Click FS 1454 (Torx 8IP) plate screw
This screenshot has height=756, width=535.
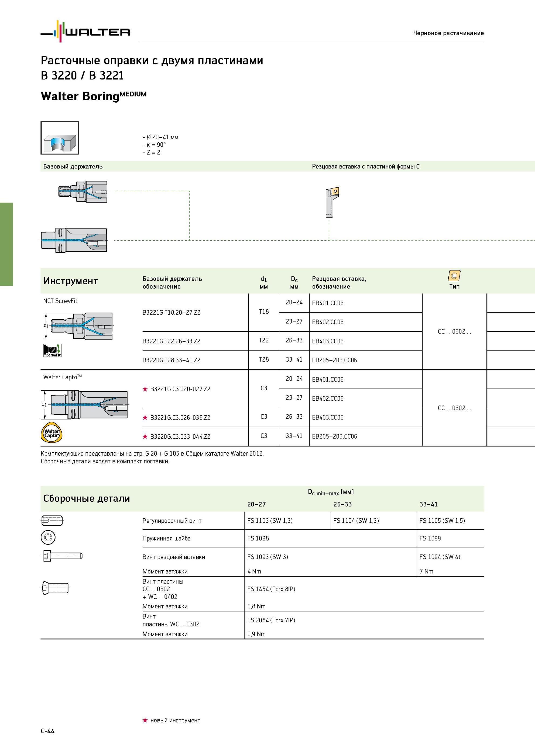pyautogui.click(x=271, y=589)
